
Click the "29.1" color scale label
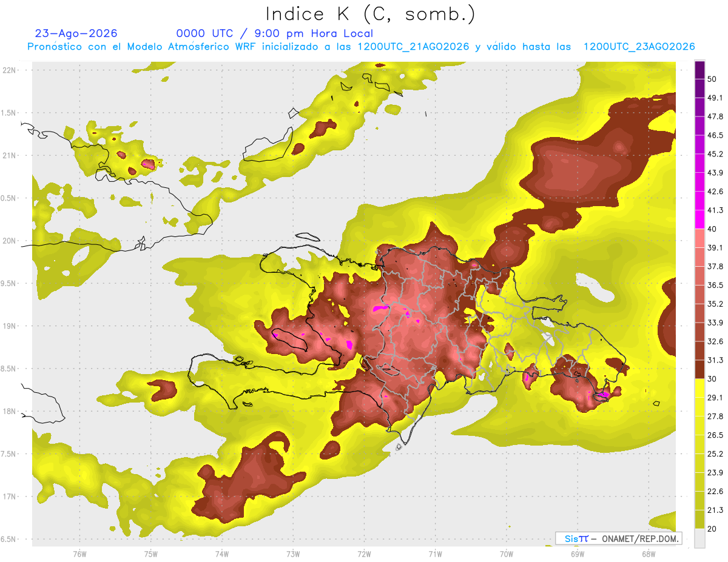point(715,397)
